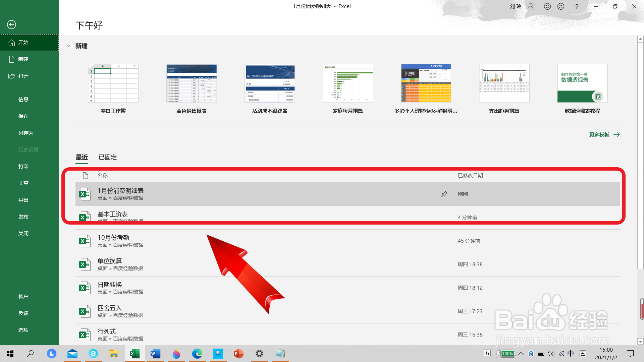
Task: Open PowerPoint from the taskbar
Action: [238, 354]
